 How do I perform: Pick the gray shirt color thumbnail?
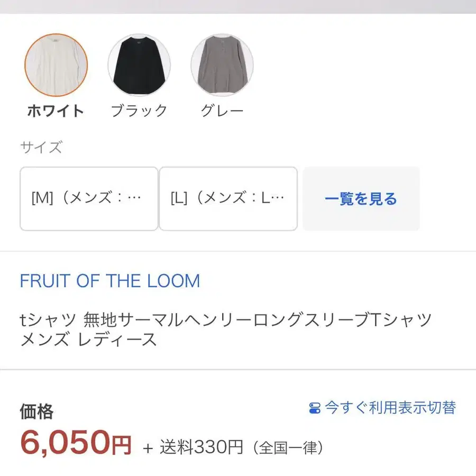(x=222, y=65)
